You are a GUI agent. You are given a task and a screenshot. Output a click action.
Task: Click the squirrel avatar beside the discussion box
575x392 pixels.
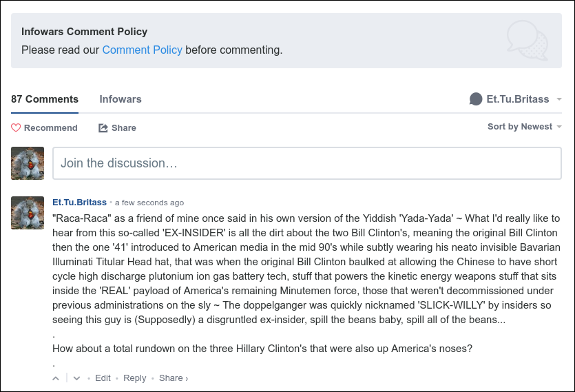(28, 163)
